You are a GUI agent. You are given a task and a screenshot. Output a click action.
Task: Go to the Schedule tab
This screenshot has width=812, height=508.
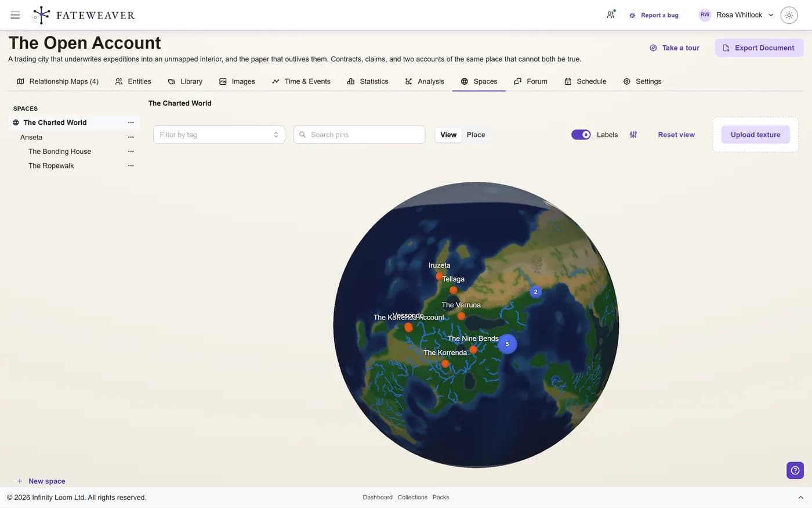pyautogui.click(x=585, y=81)
